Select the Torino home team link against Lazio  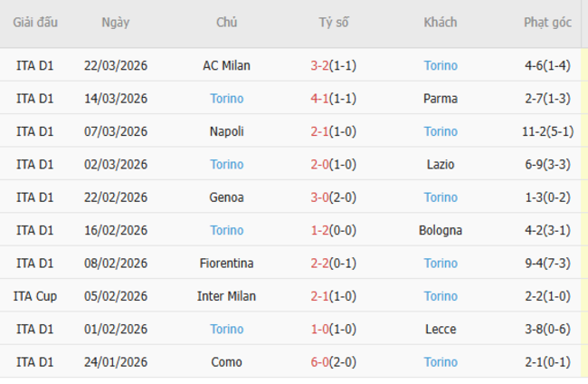pos(226,165)
